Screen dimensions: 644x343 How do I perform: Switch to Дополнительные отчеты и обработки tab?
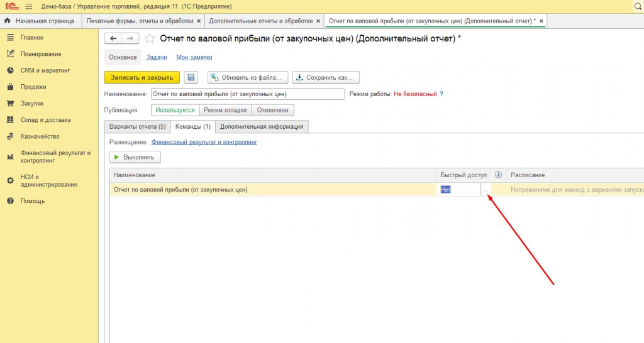[x=261, y=21]
